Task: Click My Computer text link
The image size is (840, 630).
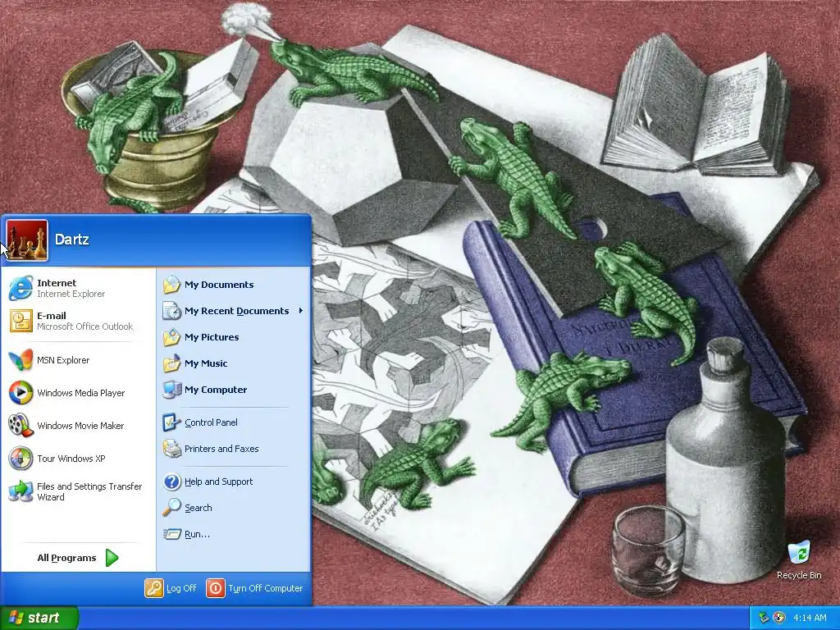Action: click(216, 390)
